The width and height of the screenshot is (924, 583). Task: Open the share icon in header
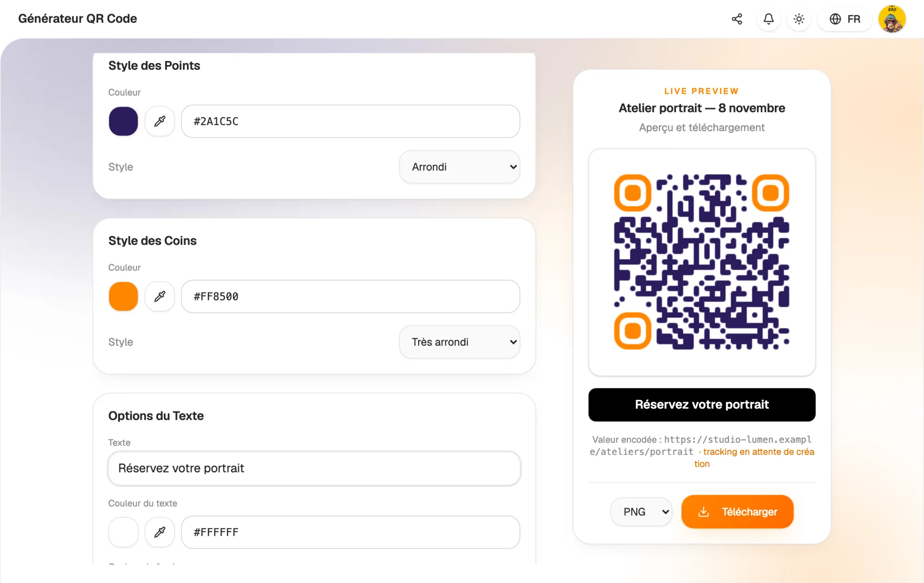pos(737,19)
